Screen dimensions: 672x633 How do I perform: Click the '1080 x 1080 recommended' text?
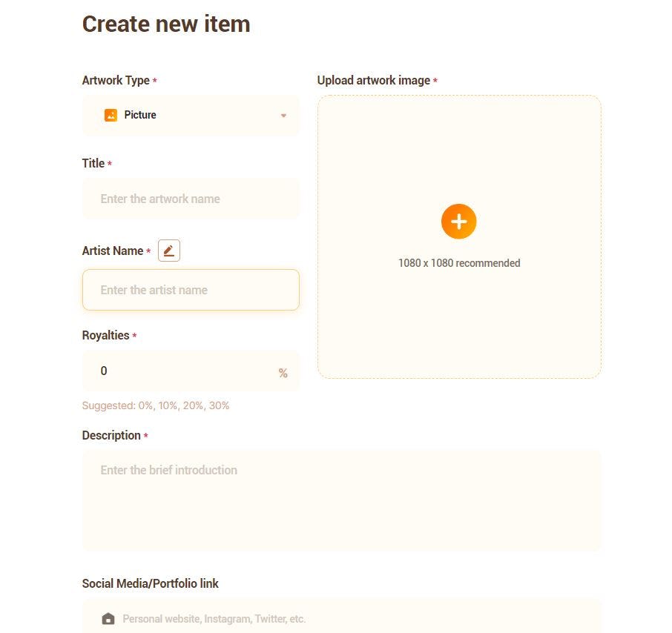[459, 263]
